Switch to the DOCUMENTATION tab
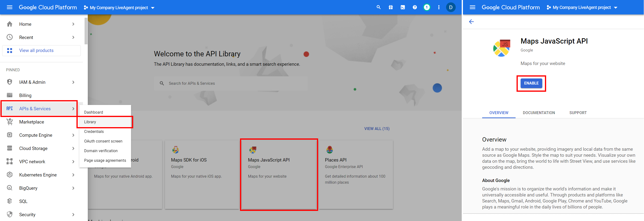 tap(539, 113)
